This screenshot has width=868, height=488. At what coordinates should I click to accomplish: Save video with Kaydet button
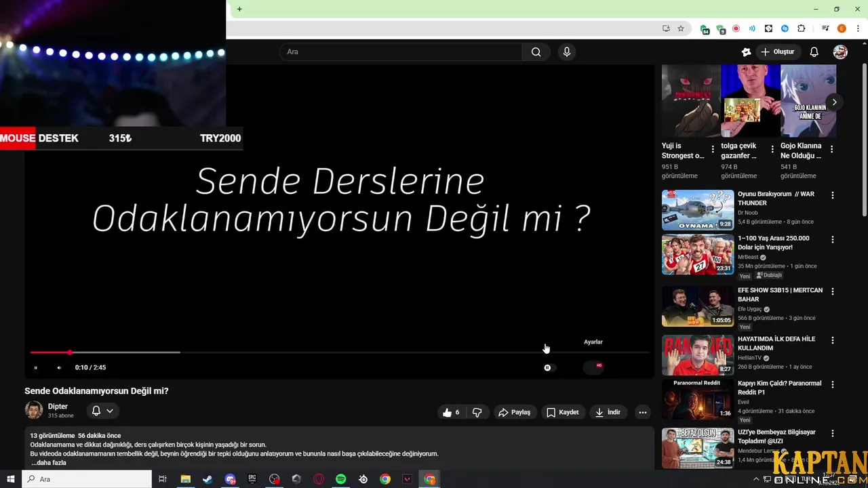tap(563, 412)
